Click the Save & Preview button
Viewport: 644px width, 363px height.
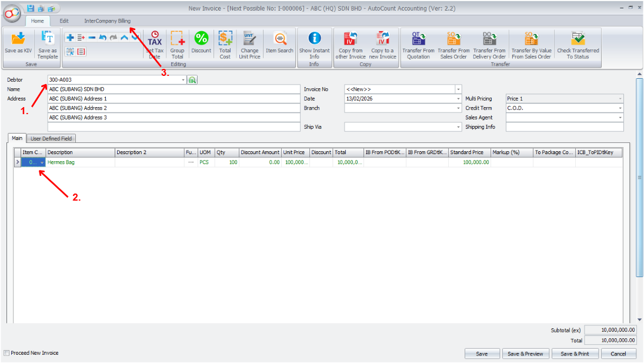pyautogui.click(x=525, y=354)
